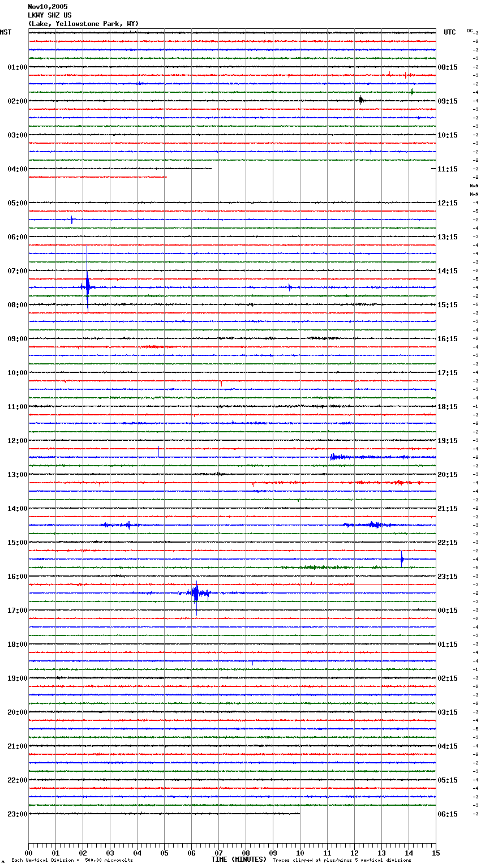Image resolution: width=481 pixels, height=868 pixels.
Task: Click the 06:15 UTC time label
Action: pyautogui.click(x=448, y=814)
